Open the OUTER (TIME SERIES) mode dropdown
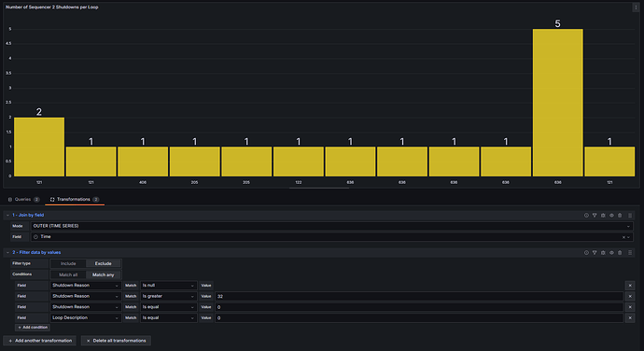 coord(332,226)
